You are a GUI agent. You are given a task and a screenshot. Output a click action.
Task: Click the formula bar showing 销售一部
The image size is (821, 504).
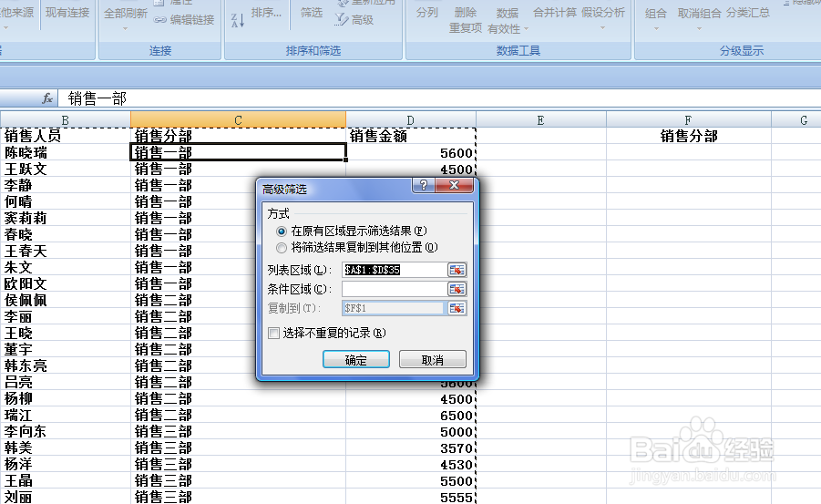pos(440,98)
